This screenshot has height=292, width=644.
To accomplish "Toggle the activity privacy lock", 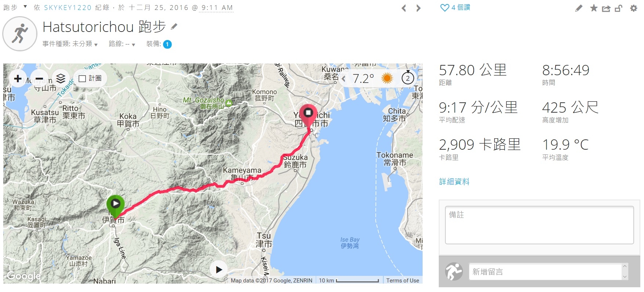I will click(x=619, y=8).
